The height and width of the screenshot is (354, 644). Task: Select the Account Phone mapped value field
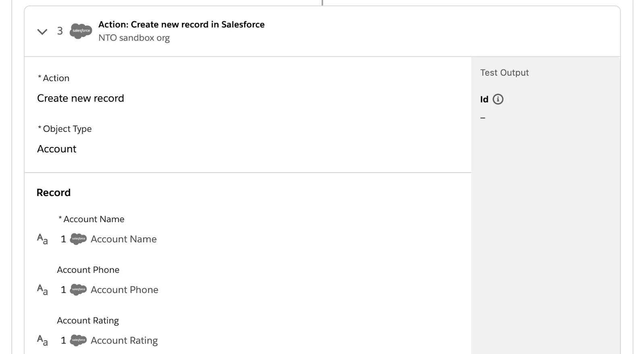click(109, 290)
